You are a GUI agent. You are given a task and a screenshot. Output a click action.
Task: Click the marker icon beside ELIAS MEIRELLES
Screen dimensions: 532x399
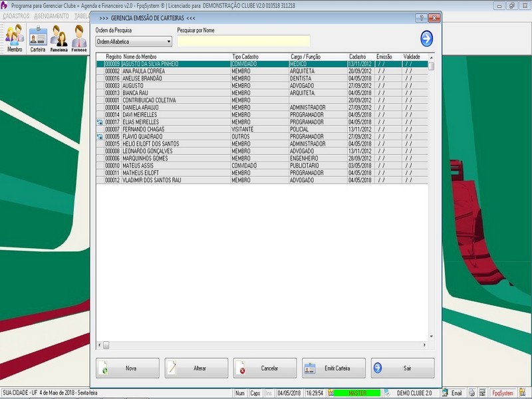point(99,122)
